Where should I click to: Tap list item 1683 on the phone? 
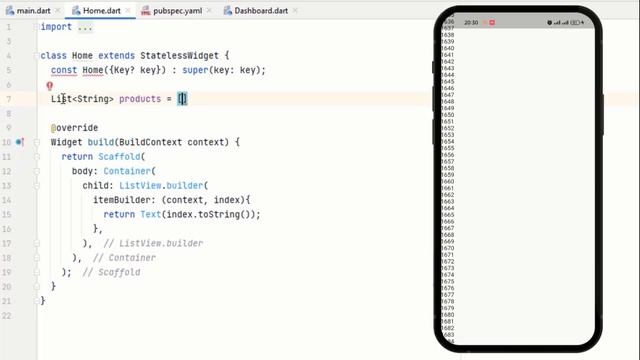tap(448, 334)
